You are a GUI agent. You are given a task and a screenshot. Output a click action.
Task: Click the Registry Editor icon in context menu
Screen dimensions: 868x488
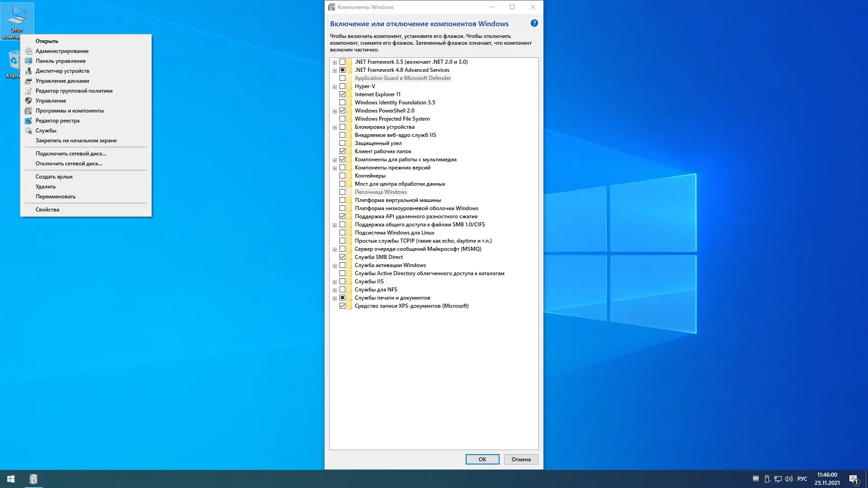point(28,121)
